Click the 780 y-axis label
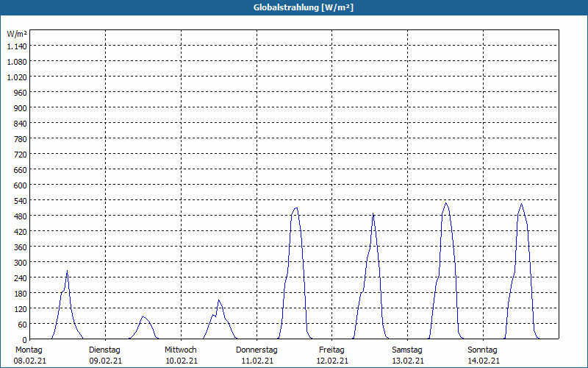The height and width of the screenshot is (368, 588). [x=21, y=139]
